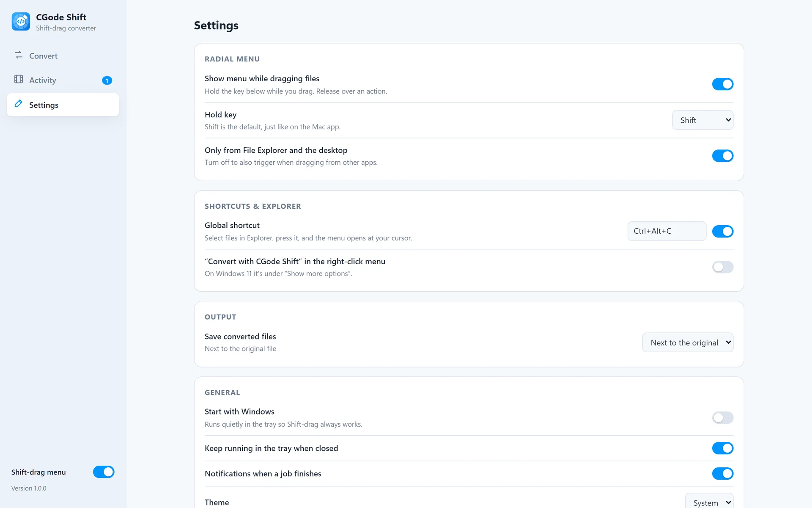Click the Save converted files label
The height and width of the screenshot is (508, 812).
point(240,337)
